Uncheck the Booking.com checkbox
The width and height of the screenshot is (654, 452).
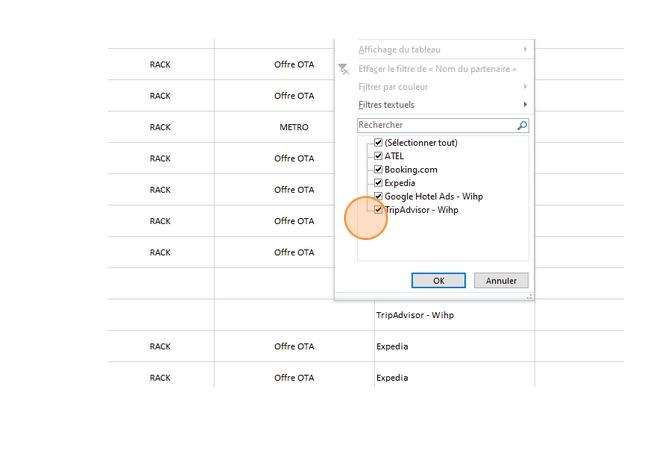[x=378, y=169]
